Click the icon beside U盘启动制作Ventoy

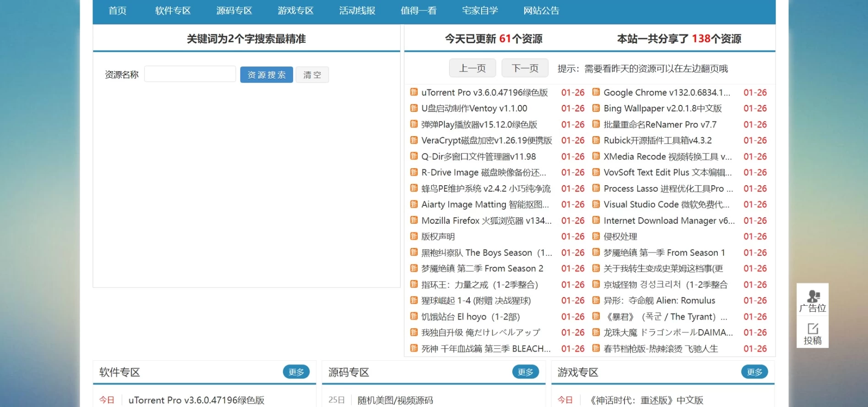click(x=414, y=108)
